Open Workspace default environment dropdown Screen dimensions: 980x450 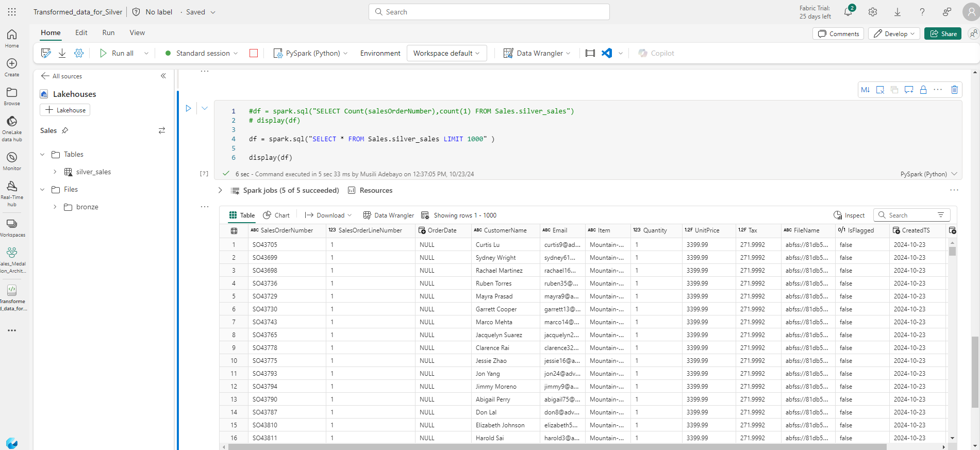(446, 53)
